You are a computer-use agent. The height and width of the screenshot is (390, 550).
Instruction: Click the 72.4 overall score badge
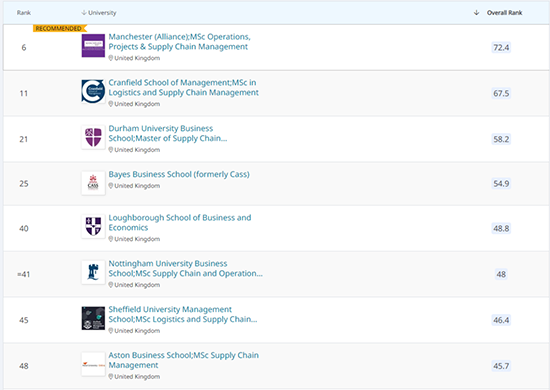[501, 47]
